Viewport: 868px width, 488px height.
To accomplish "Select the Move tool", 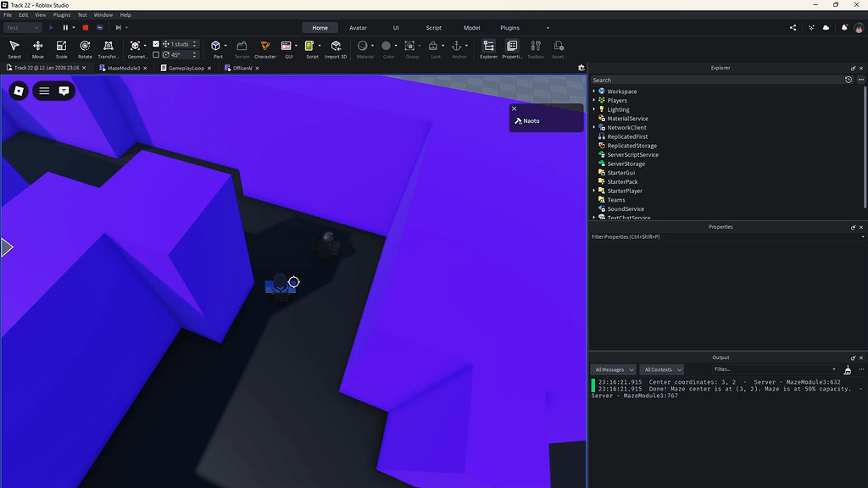I will [x=37, y=47].
